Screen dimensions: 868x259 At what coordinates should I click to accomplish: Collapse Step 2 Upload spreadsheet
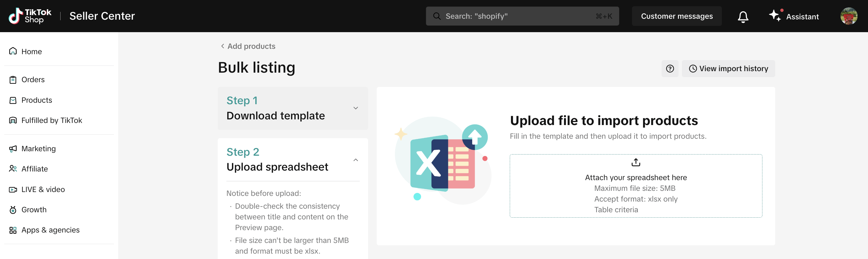click(x=356, y=160)
